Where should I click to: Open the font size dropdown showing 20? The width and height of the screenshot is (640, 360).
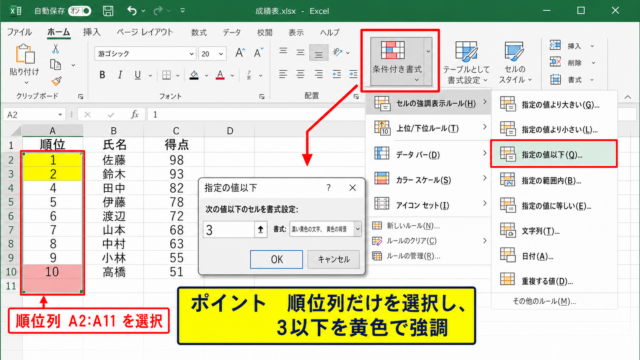pos(221,54)
